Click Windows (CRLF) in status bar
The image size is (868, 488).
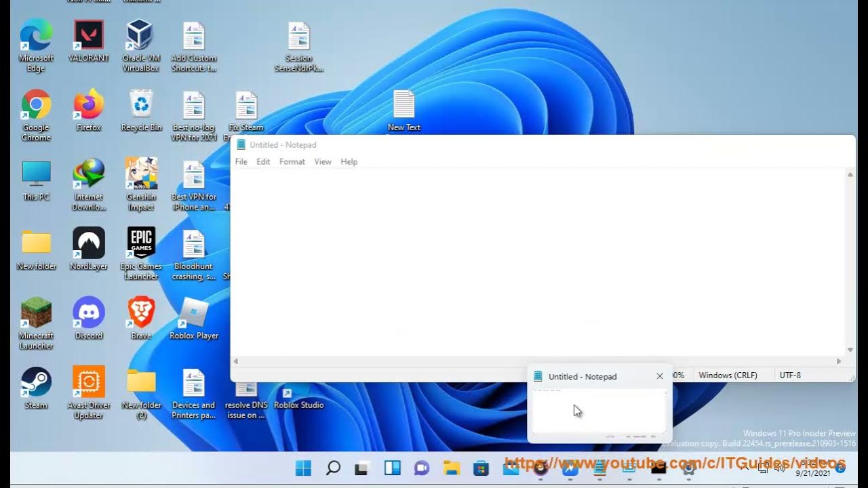[728, 375]
